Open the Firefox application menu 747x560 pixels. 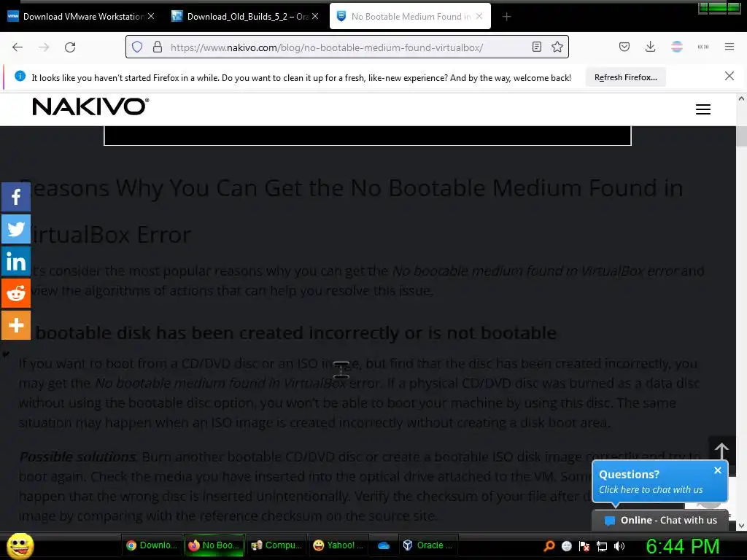pos(729,47)
